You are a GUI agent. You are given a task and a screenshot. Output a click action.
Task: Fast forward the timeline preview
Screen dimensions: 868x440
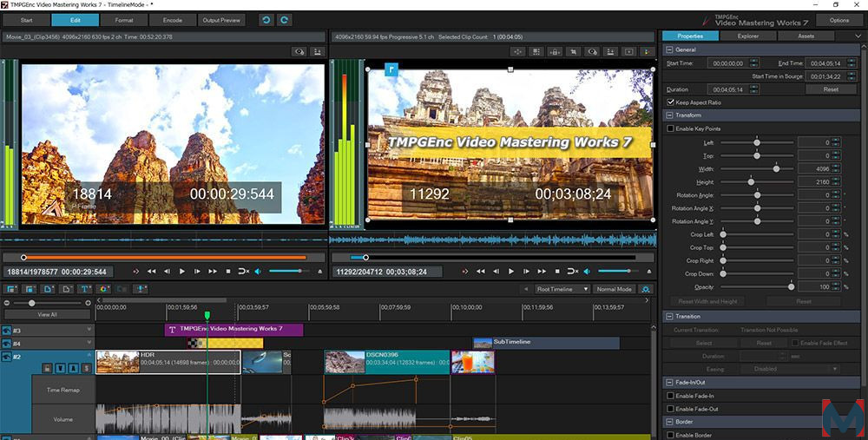coord(542,271)
